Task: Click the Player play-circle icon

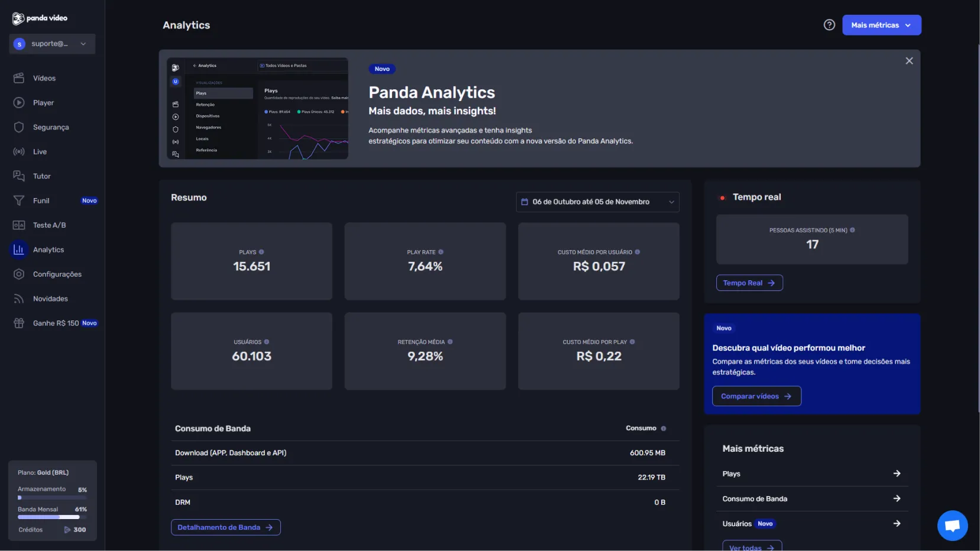Action: (19, 103)
